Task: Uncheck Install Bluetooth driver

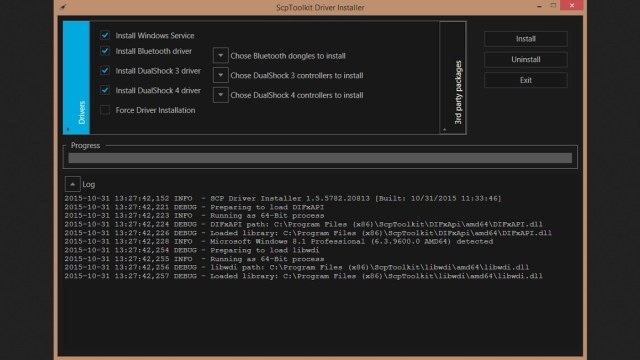Action: tap(105, 51)
